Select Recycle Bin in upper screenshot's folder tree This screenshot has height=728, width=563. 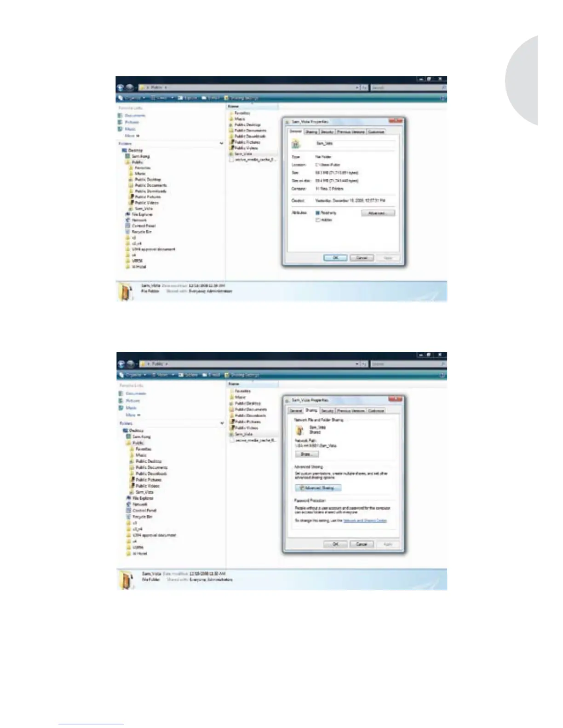point(142,232)
